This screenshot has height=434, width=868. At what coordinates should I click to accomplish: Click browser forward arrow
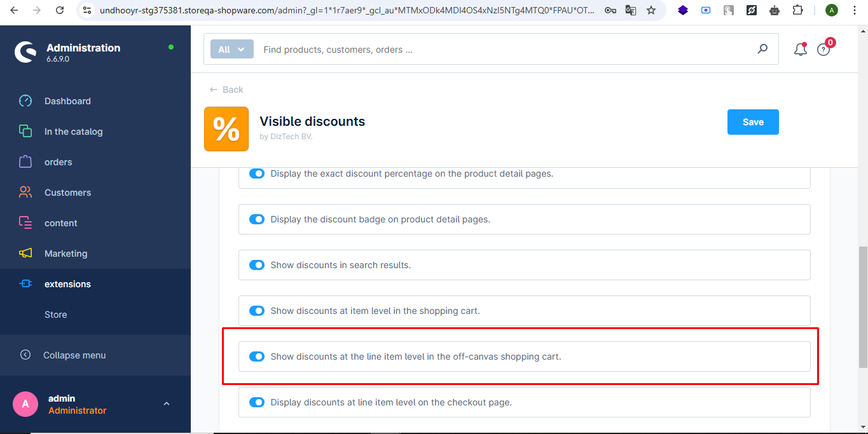[37, 10]
